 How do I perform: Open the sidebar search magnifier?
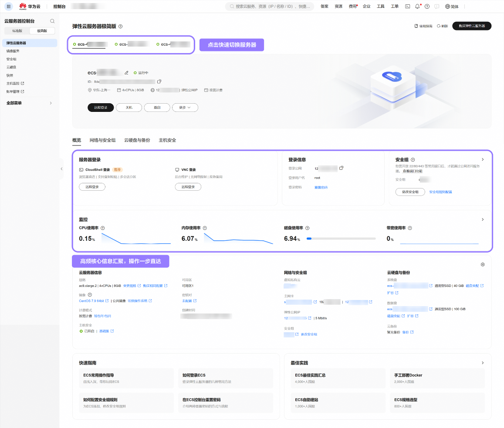pyautogui.click(x=52, y=21)
